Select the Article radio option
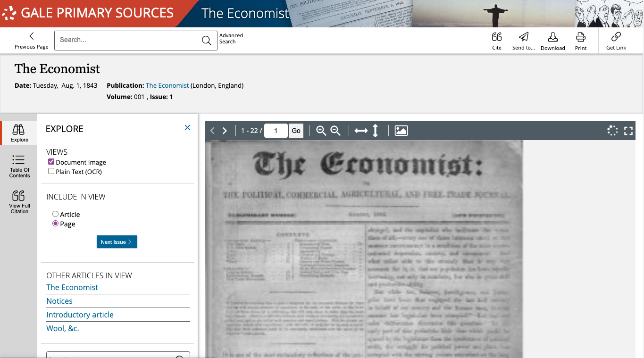The image size is (644, 358). point(55,214)
